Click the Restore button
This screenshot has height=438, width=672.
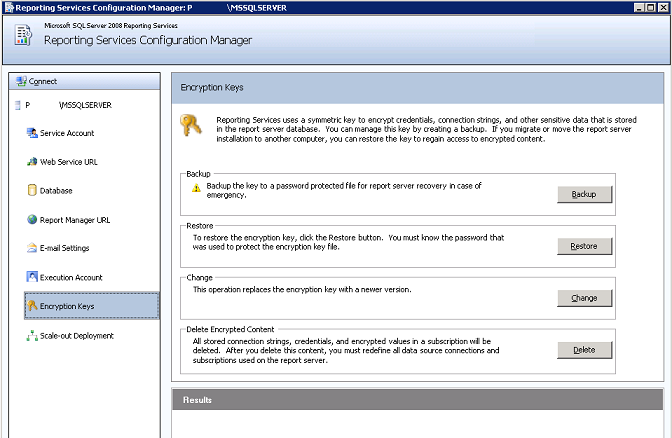tap(585, 246)
